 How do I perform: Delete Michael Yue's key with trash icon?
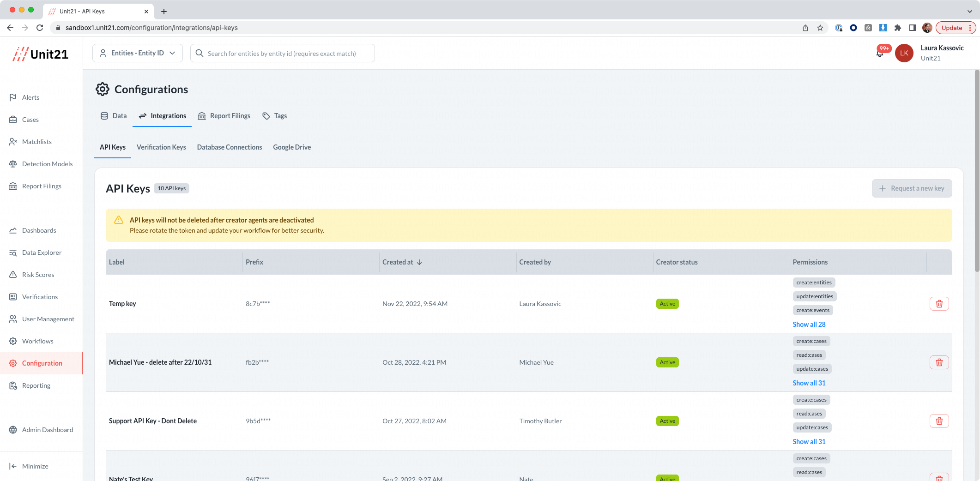(x=939, y=362)
